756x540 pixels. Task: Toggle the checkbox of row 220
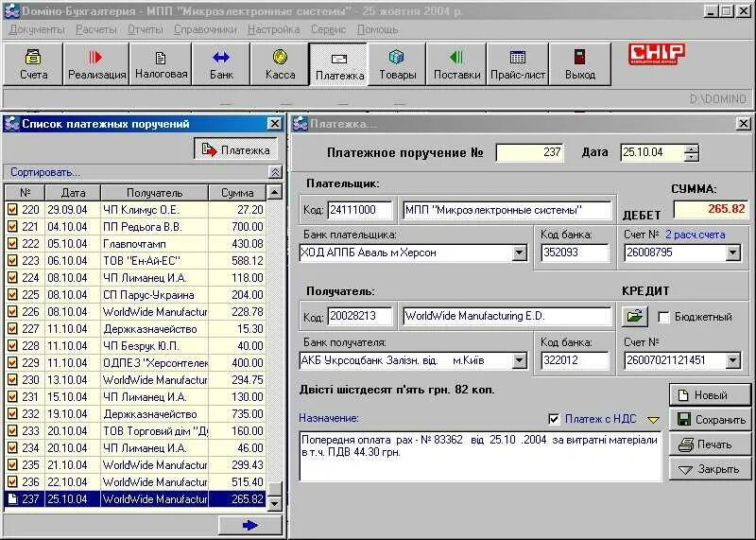(12, 209)
